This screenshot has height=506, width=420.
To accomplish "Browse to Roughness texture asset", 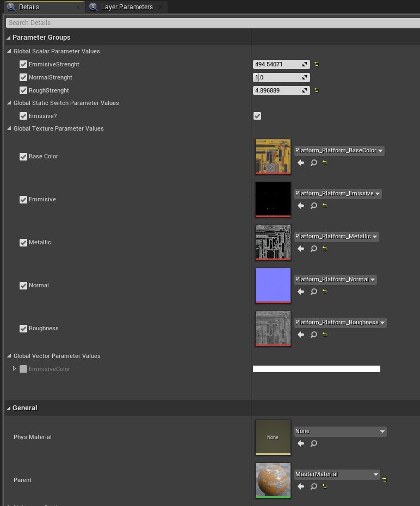I will pos(313,334).
